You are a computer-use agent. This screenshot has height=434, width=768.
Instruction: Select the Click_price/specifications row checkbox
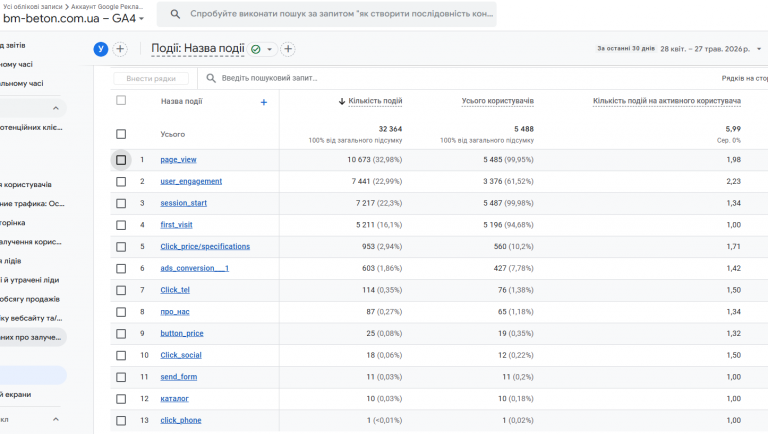click(x=121, y=247)
